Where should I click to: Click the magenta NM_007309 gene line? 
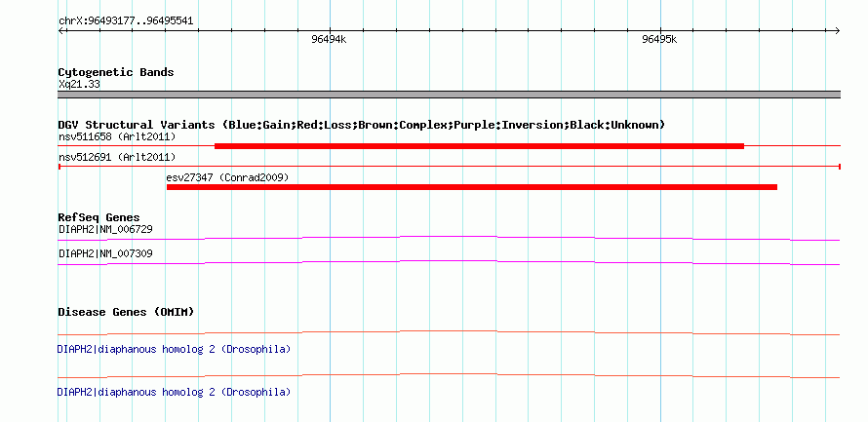[449, 263]
